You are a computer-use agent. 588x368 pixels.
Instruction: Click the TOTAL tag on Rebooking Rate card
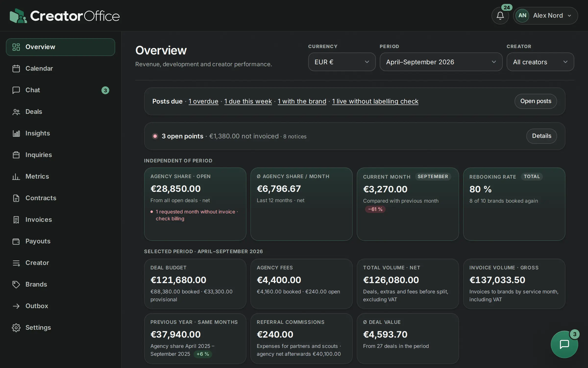[532, 177]
